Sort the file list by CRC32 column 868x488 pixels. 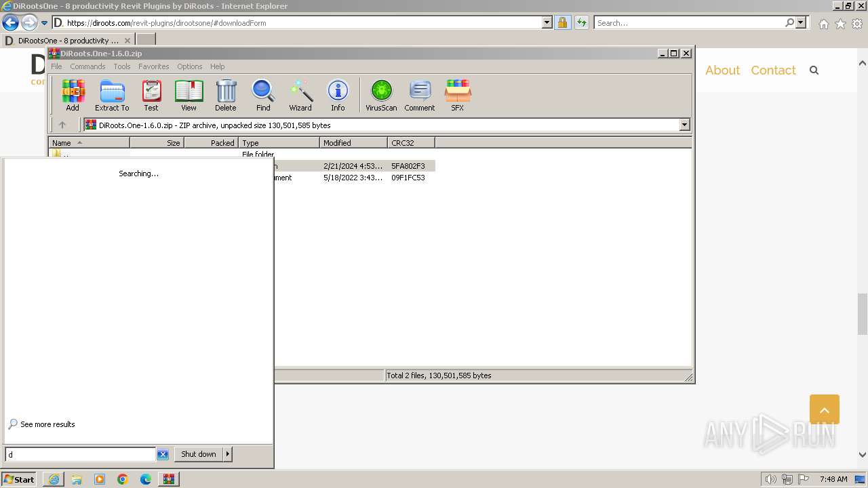coord(411,143)
